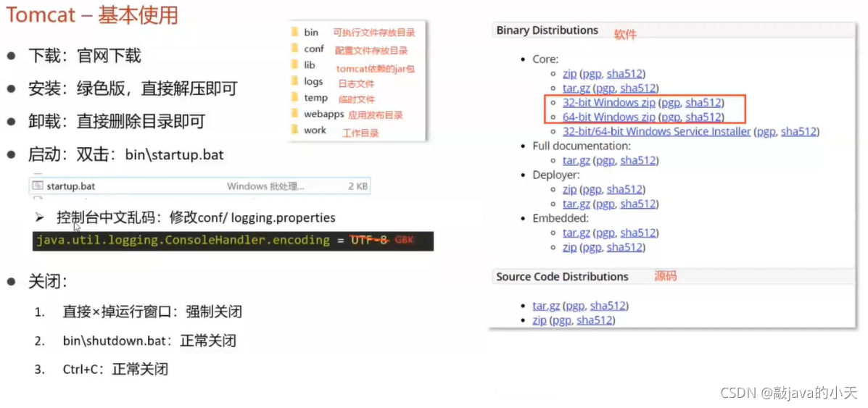The image size is (868, 408).
Task: Select the temp folder name
Action: [x=316, y=97]
